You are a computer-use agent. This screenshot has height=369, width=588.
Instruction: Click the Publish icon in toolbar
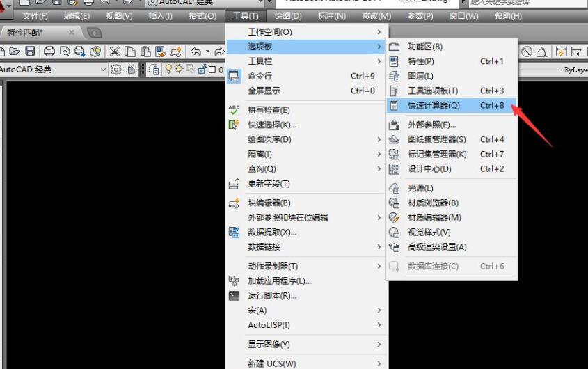tap(79, 51)
